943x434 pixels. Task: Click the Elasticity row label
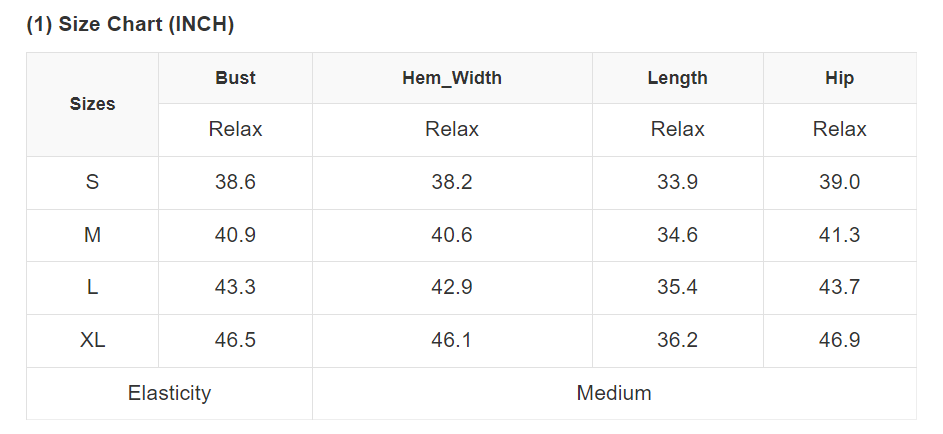click(x=169, y=393)
